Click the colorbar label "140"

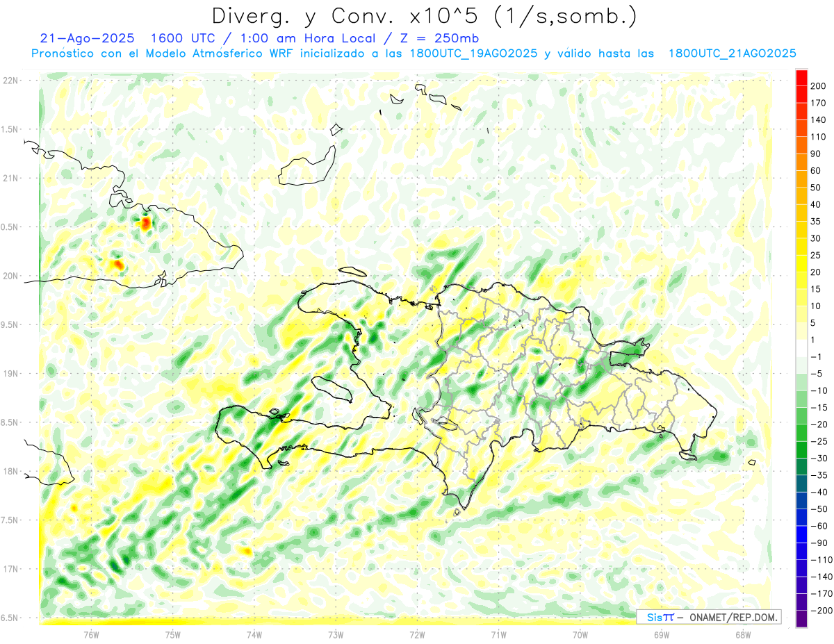(x=818, y=119)
